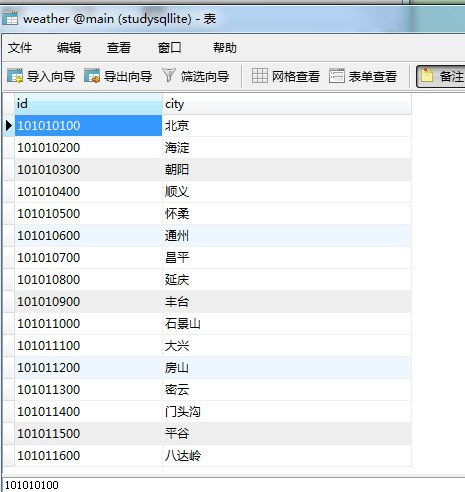The width and height of the screenshot is (465, 492).
Task: Select the city cell 朝阳
Action: coord(287,170)
